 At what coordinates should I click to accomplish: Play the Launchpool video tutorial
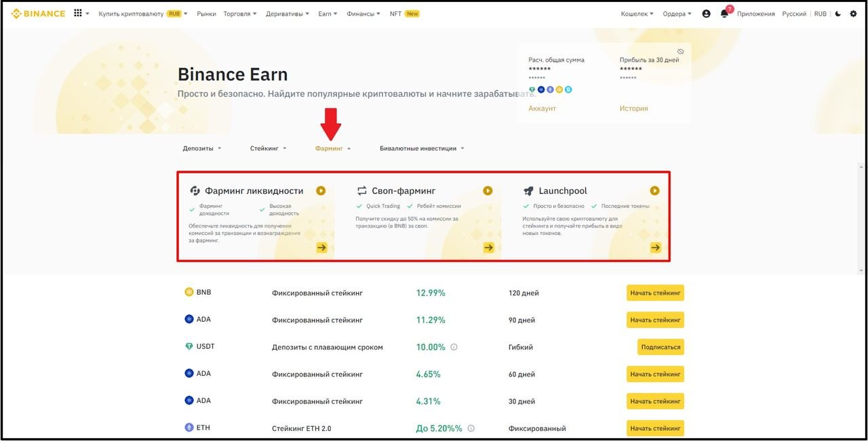point(654,191)
